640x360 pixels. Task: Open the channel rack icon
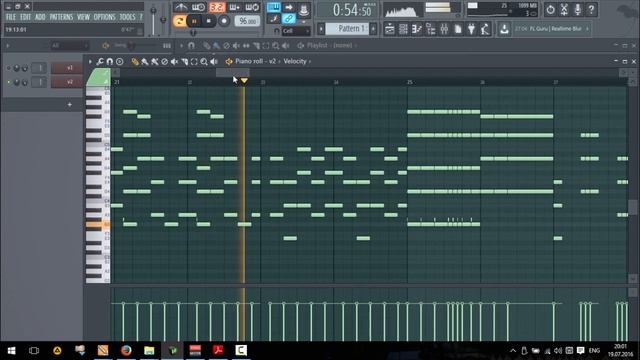(403, 29)
